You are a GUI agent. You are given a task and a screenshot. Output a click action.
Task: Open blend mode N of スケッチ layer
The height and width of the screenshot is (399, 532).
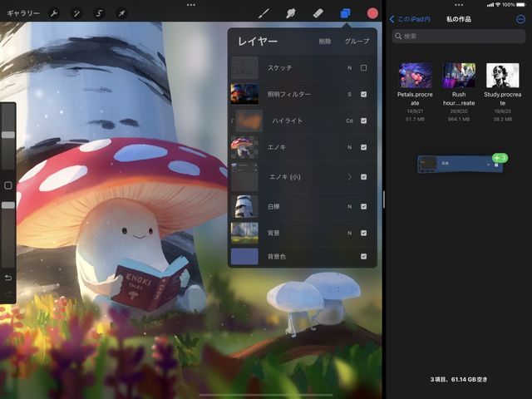(x=349, y=68)
